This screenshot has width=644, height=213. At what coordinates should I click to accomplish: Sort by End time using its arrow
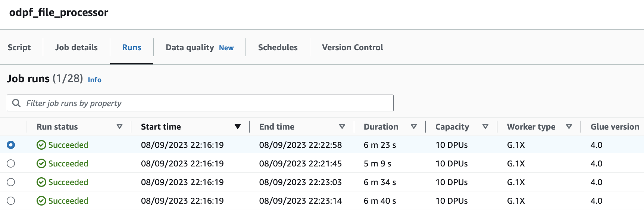342,127
